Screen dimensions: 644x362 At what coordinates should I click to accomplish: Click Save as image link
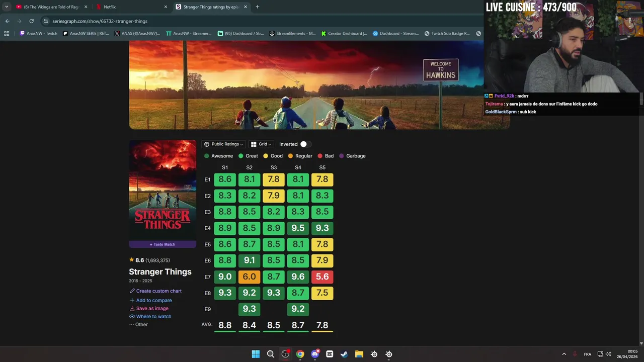(x=149, y=309)
